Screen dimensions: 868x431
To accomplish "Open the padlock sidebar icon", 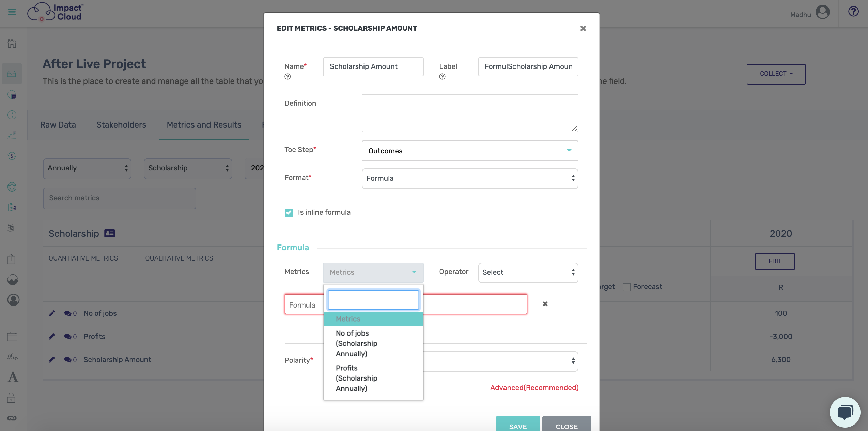I will click(x=11, y=398).
